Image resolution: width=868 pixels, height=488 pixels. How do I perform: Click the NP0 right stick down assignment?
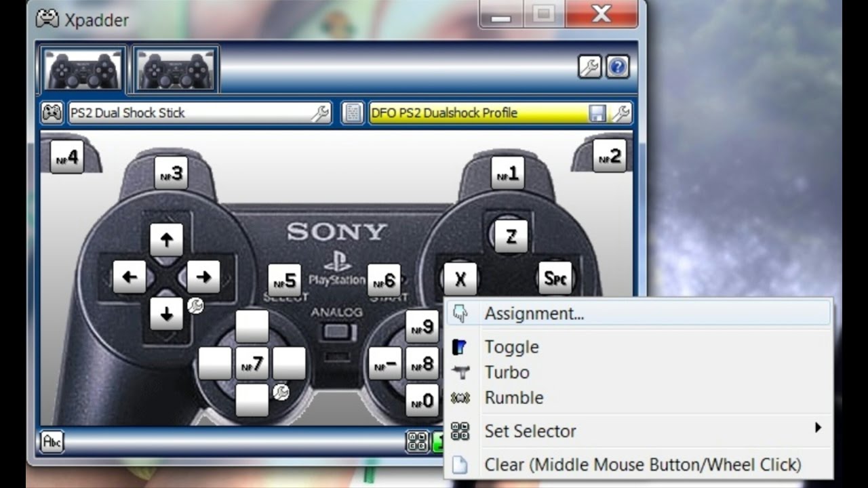click(422, 400)
